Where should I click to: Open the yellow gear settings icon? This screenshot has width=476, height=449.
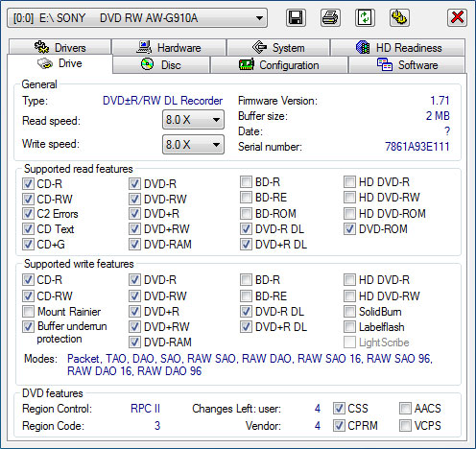(x=399, y=17)
